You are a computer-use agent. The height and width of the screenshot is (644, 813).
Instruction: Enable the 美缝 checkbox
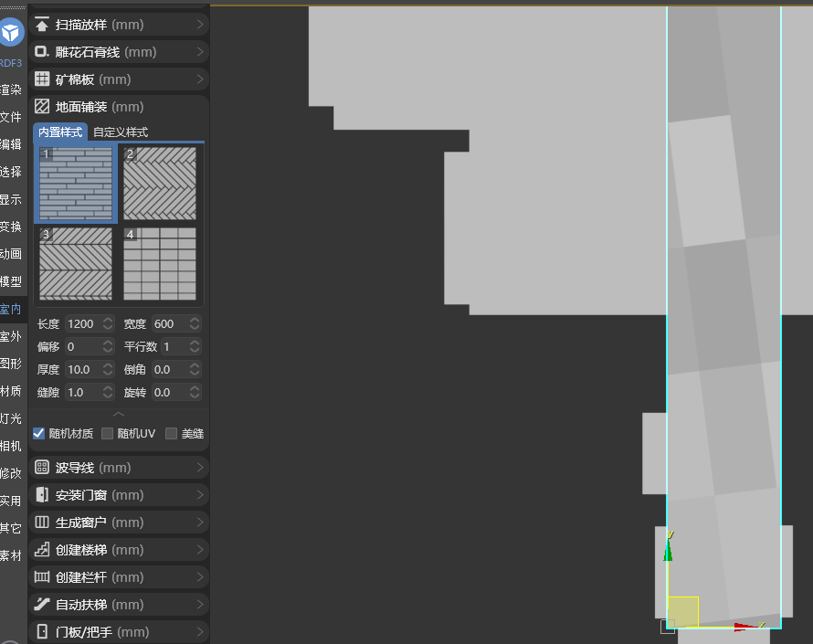[x=171, y=434]
